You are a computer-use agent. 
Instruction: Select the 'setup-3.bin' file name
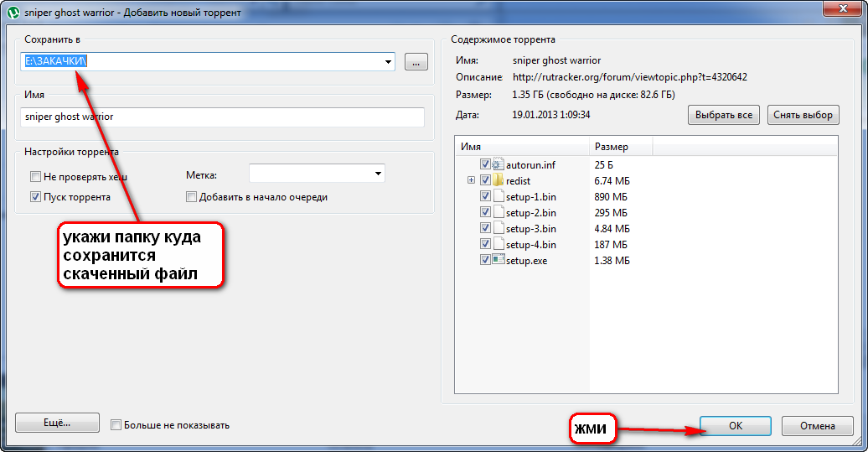pos(531,229)
